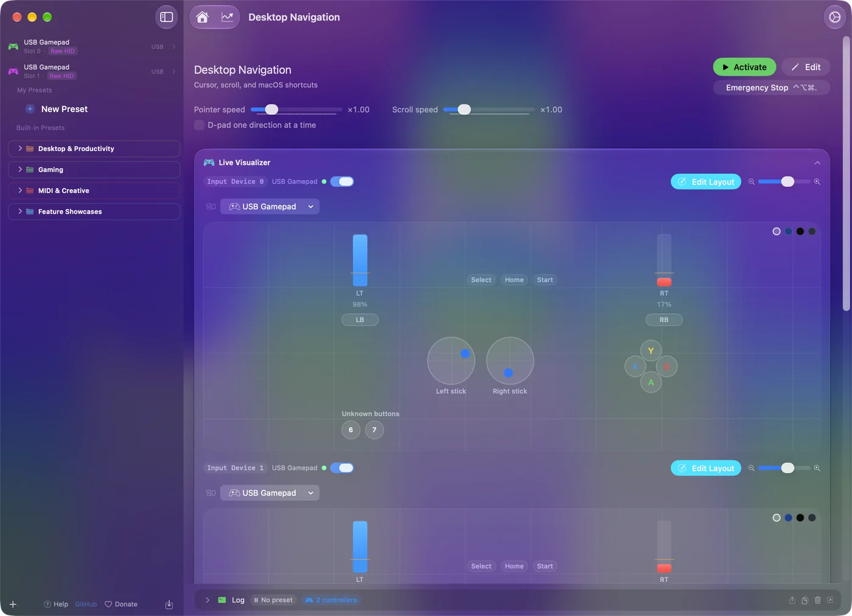Click the Emergency Stop button

coord(771,88)
